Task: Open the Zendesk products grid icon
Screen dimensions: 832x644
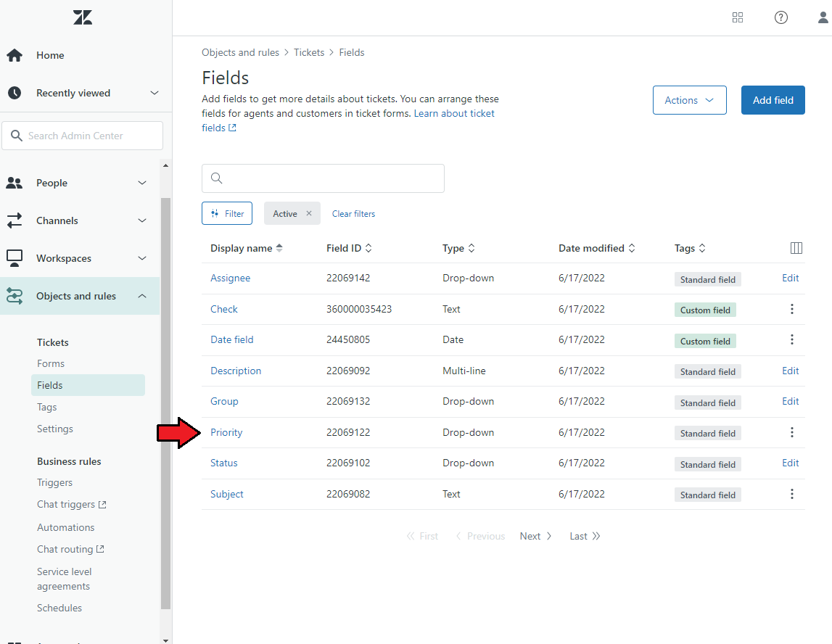Action: (x=738, y=17)
